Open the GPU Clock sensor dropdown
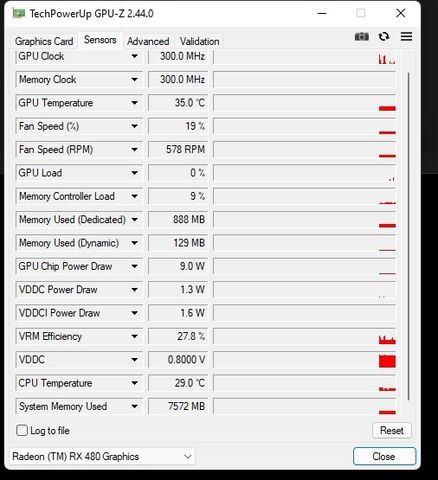Screen dimensions: 438x480 (x=135, y=56)
